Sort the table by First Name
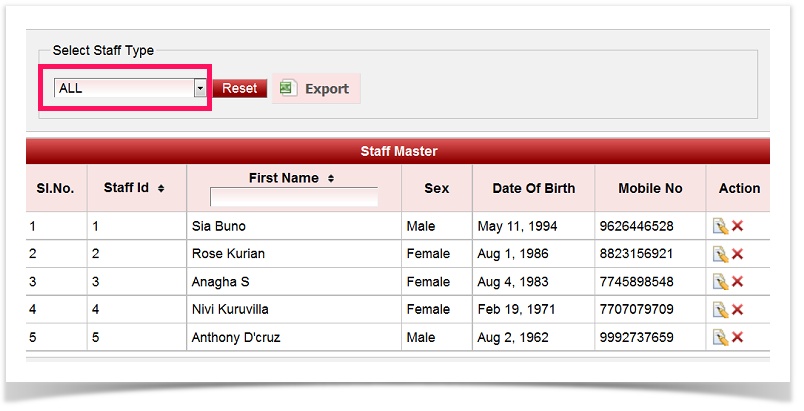The width and height of the screenshot is (804, 411). (331, 179)
